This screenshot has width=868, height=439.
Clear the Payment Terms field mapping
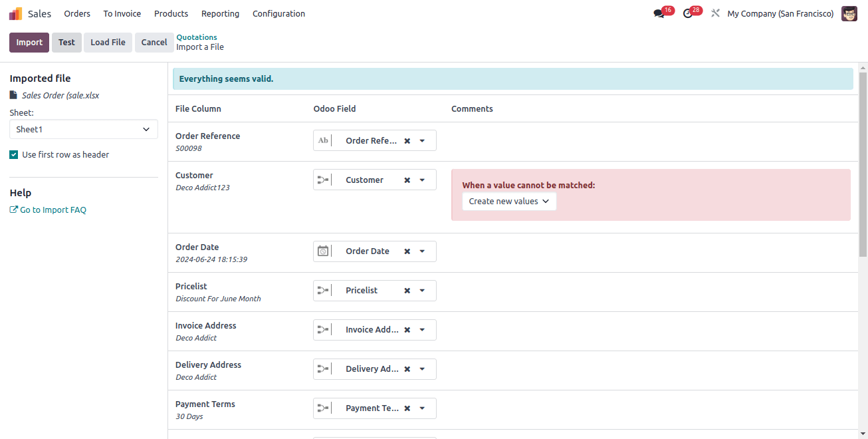click(x=407, y=408)
